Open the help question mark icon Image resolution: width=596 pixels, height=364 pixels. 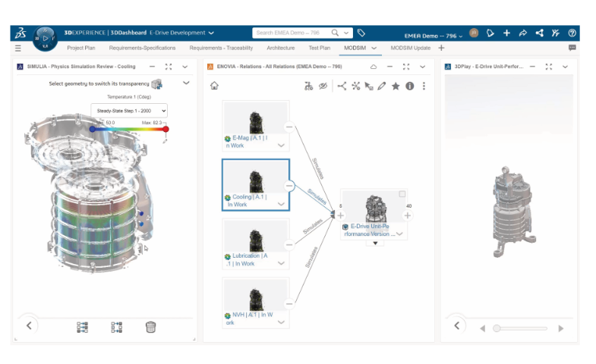[572, 33]
